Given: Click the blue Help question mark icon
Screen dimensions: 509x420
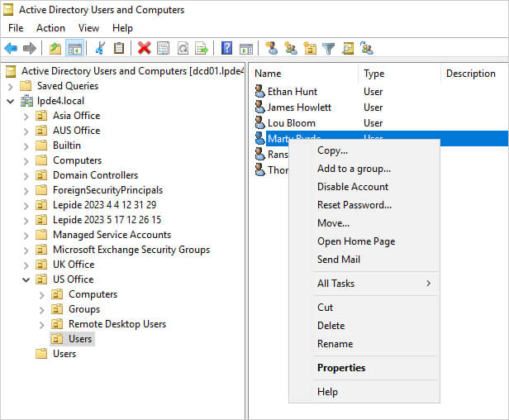Looking at the screenshot, I should click(226, 49).
